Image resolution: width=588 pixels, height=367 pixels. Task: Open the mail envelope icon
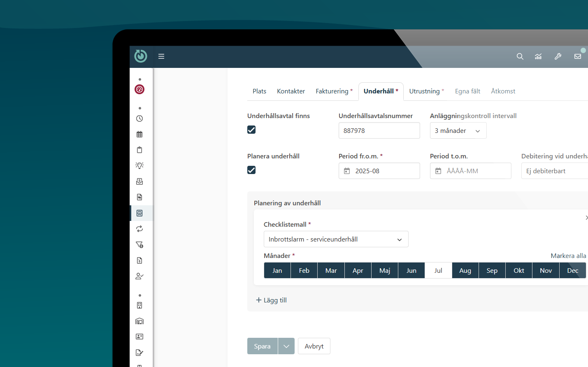click(578, 56)
